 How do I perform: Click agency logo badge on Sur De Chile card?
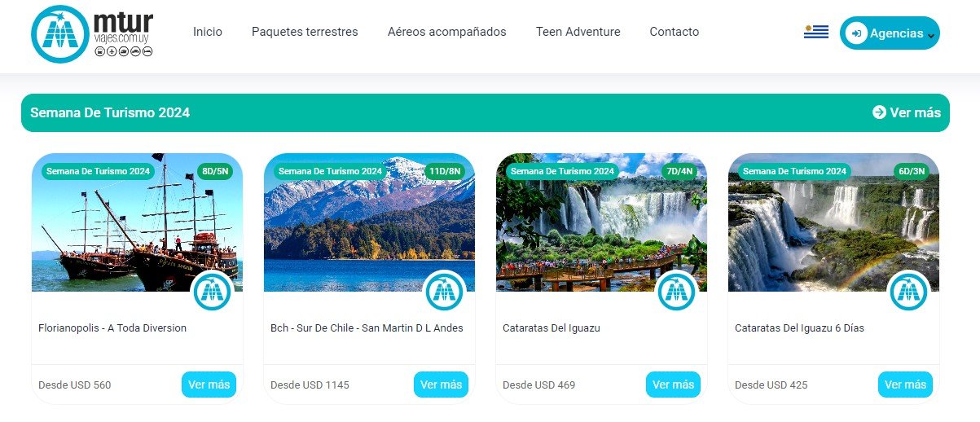(444, 291)
